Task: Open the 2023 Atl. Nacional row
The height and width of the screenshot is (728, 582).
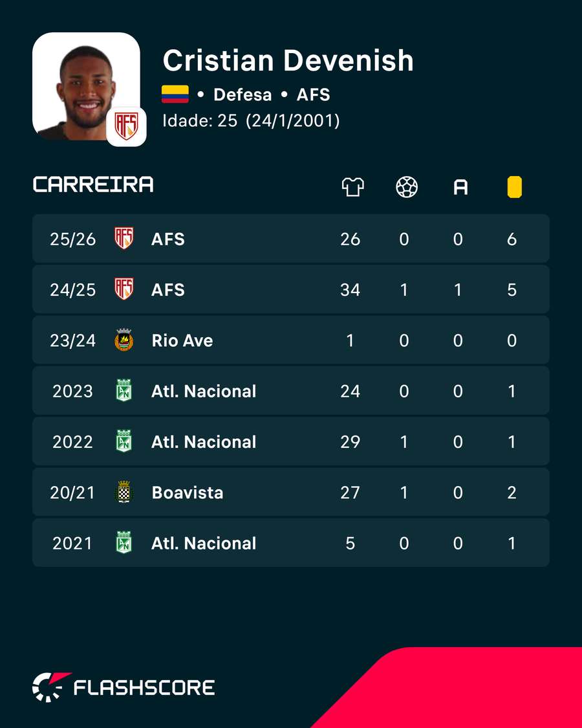Action: [290, 390]
